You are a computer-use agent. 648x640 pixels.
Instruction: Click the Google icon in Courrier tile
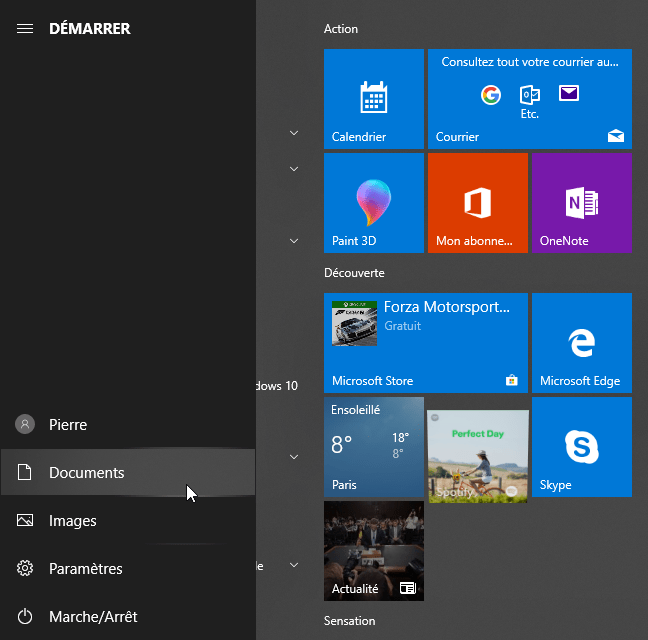[x=491, y=95]
